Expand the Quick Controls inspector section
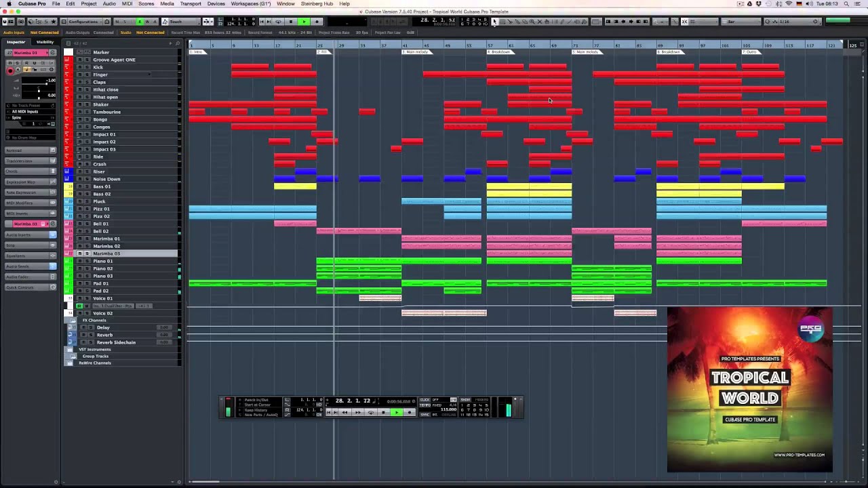The width and height of the screenshot is (868, 488). click(x=31, y=287)
